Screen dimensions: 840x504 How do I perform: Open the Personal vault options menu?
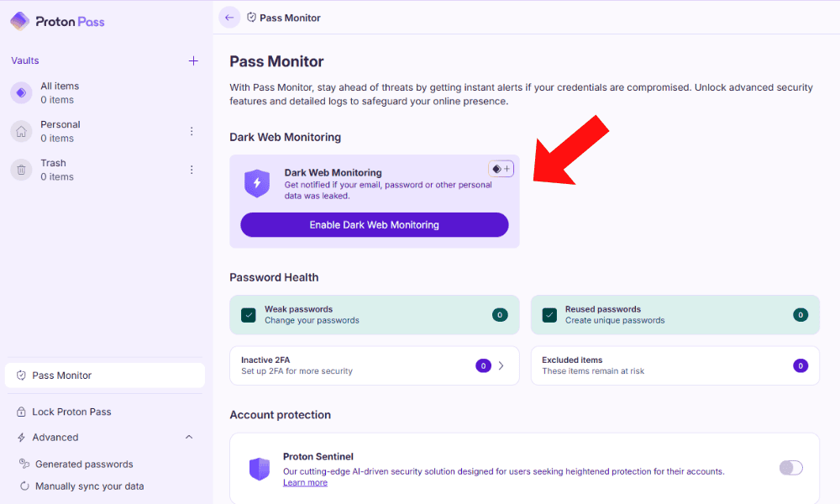point(192,131)
